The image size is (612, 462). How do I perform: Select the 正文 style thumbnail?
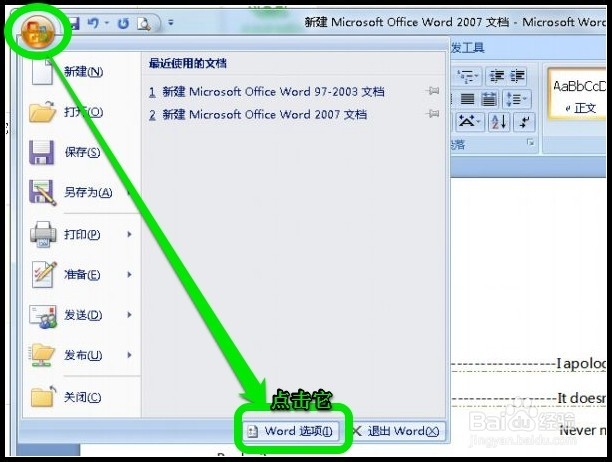point(577,95)
